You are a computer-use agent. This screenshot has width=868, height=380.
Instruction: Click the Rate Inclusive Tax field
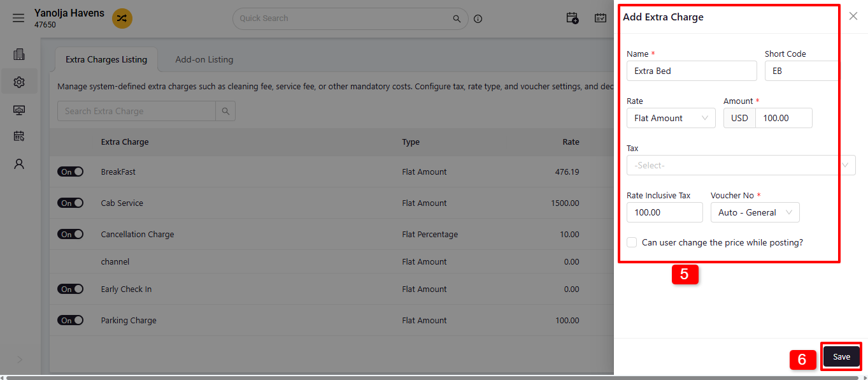pos(665,212)
